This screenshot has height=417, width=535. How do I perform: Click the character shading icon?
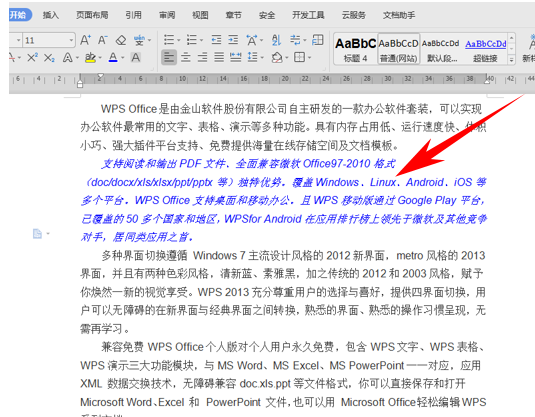[135, 57]
